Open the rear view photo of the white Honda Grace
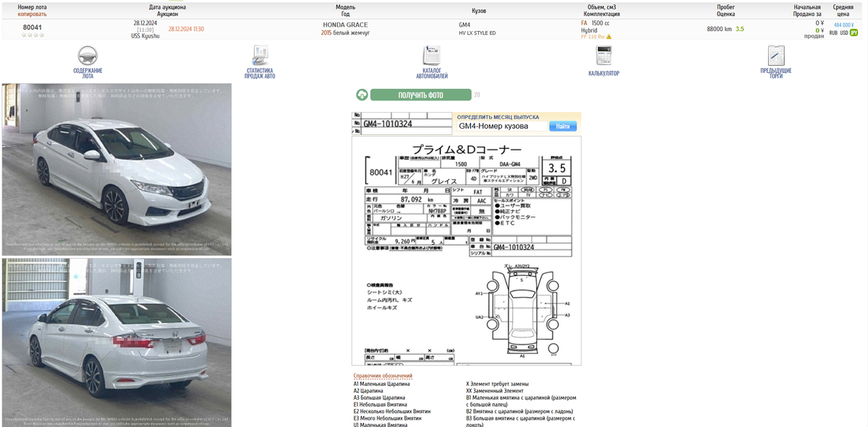The height and width of the screenshot is (427, 868). 116,342
